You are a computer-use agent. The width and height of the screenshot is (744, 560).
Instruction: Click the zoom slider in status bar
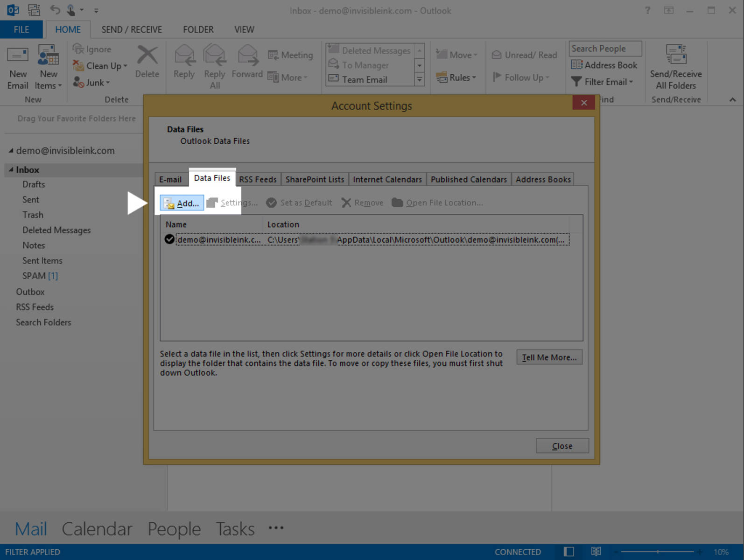coord(658,552)
